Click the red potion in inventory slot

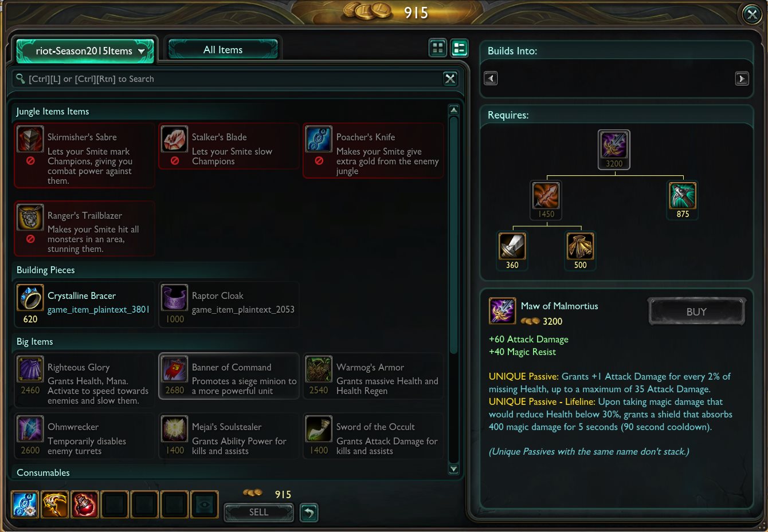click(x=85, y=505)
